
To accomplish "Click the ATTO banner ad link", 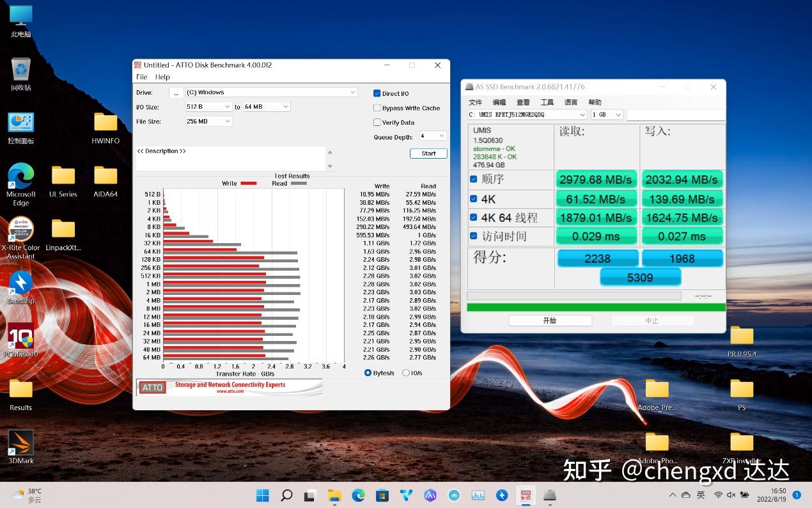I will [x=229, y=388].
